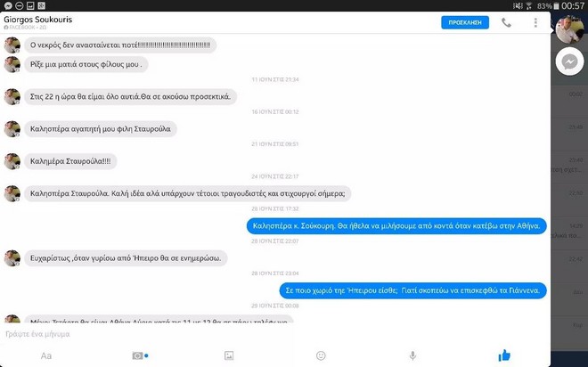Tap the Messenger notification icon in status bar
Viewport: 588px width, 367px height.
point(8,5)
